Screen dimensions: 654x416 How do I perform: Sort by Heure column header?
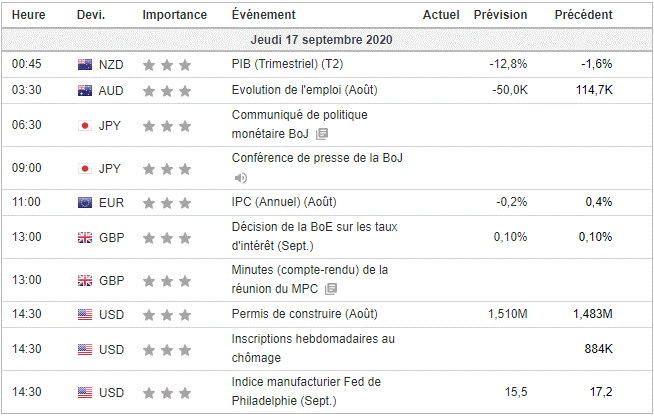point(28,15)
